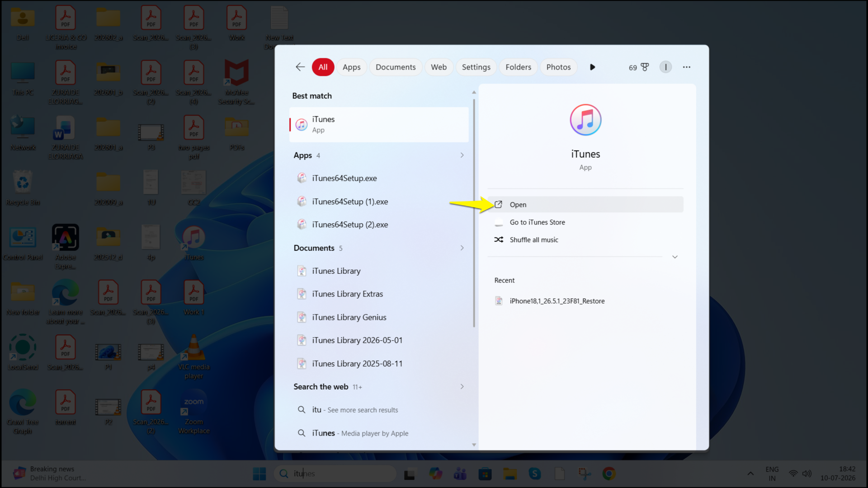Select the Control Panel desktop icon
This screenshot has height=488, width=868.
coord(23,244)
